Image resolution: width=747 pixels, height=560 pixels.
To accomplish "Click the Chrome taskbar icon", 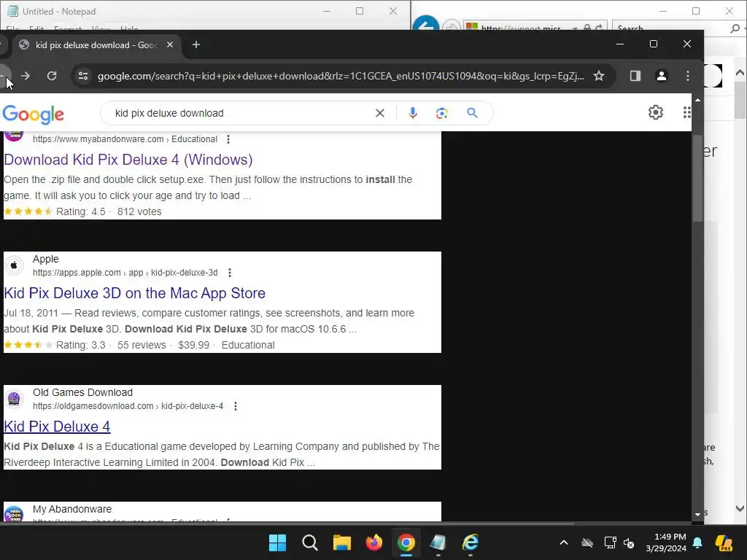I will [406, 542].
